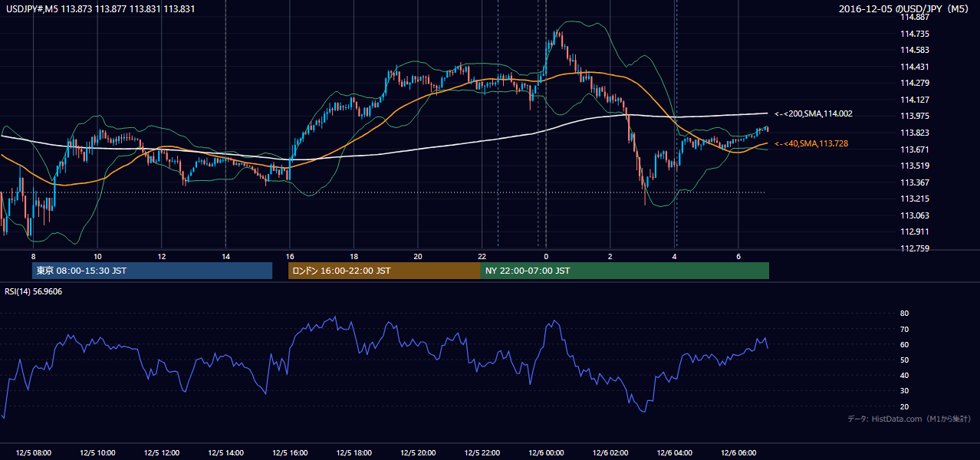This screenshot has height=460, width=980.
Task: Click hour tick 18 under price chart
Action: 354,256
